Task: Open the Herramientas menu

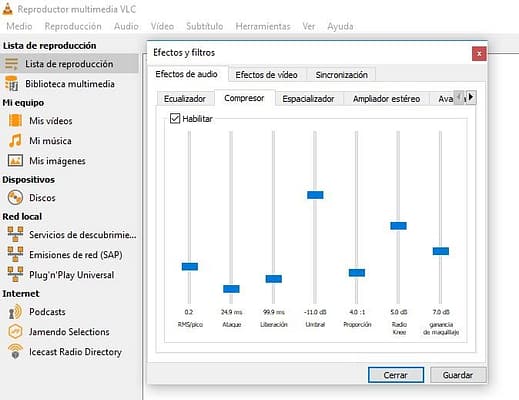Action: tap(263, 26)
